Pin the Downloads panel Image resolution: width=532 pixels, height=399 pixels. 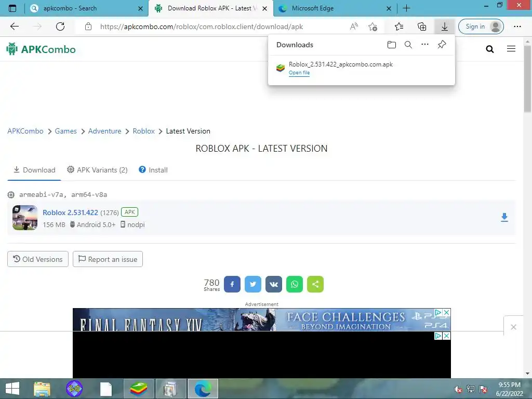(x=442, y=45)
